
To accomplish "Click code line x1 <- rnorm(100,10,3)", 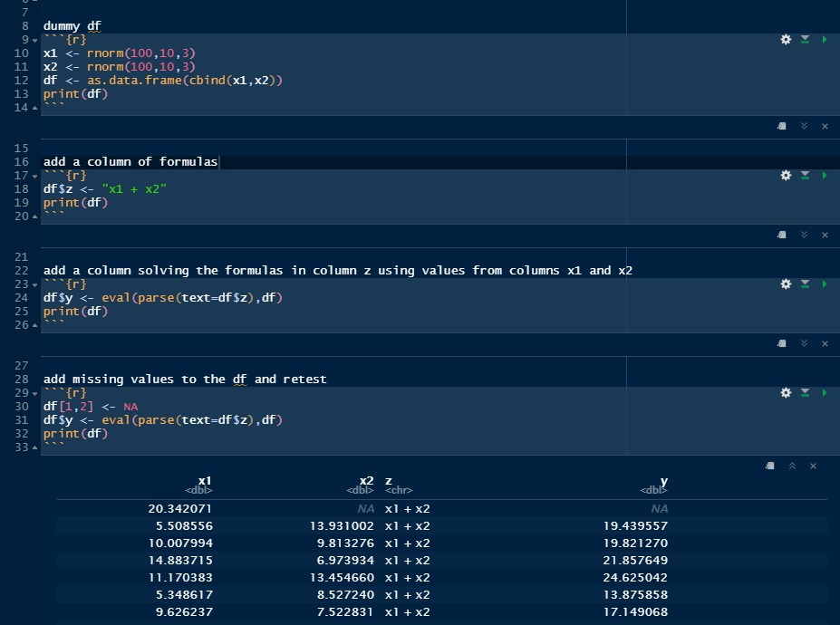I will pyautogui.click(x=120, y=53).
